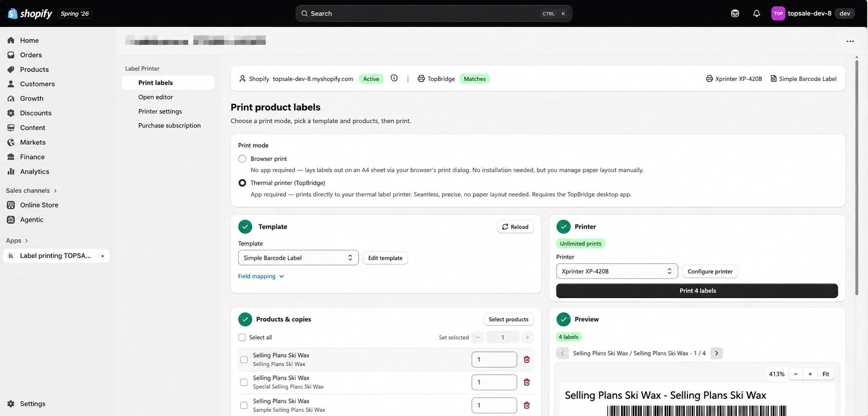Click the Reload button
The width and height of the screenshot is (868, 416).
[x=515, y=227]
